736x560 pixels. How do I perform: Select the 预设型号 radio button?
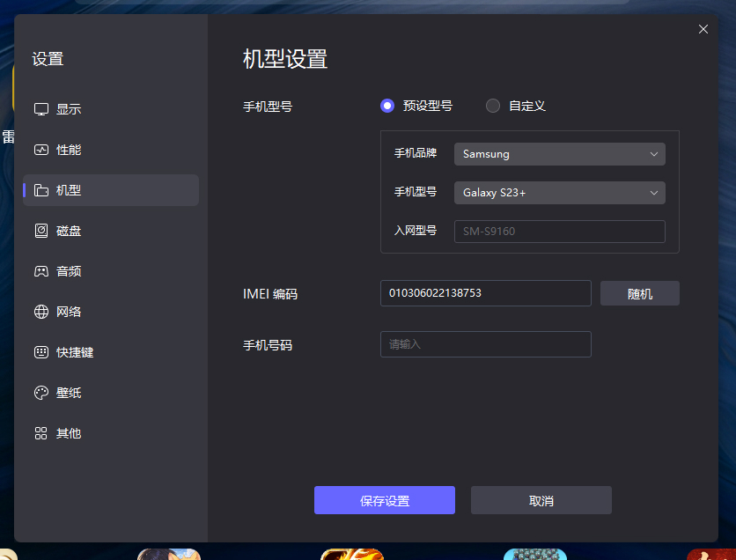[386, 105]
